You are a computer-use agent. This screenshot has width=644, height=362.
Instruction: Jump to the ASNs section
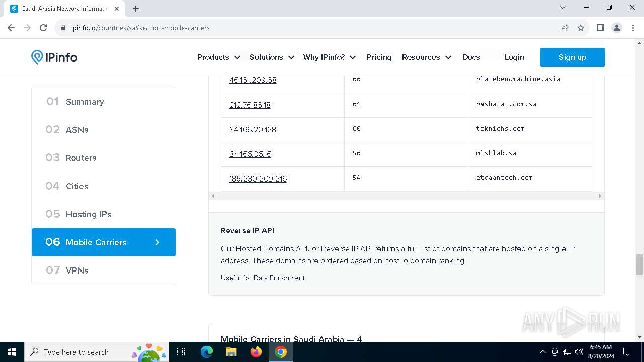104,130
